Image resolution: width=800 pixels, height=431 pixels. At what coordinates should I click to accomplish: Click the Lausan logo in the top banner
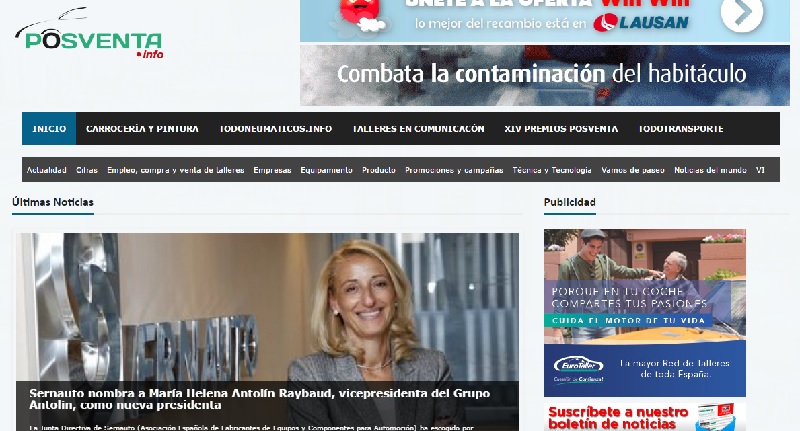[x=641, y=23]
